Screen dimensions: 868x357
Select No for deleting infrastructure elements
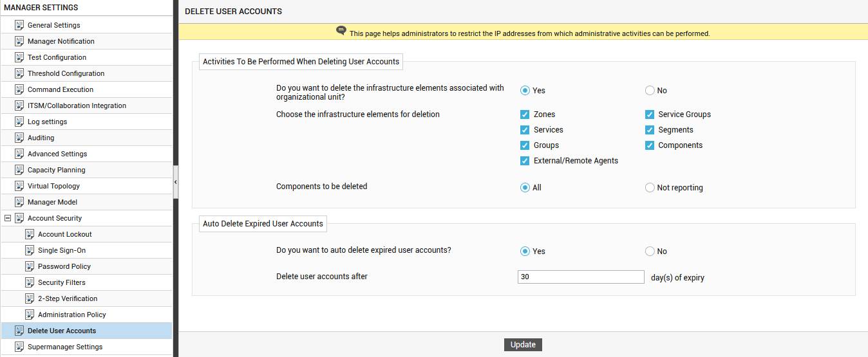(x=650, y=91)
